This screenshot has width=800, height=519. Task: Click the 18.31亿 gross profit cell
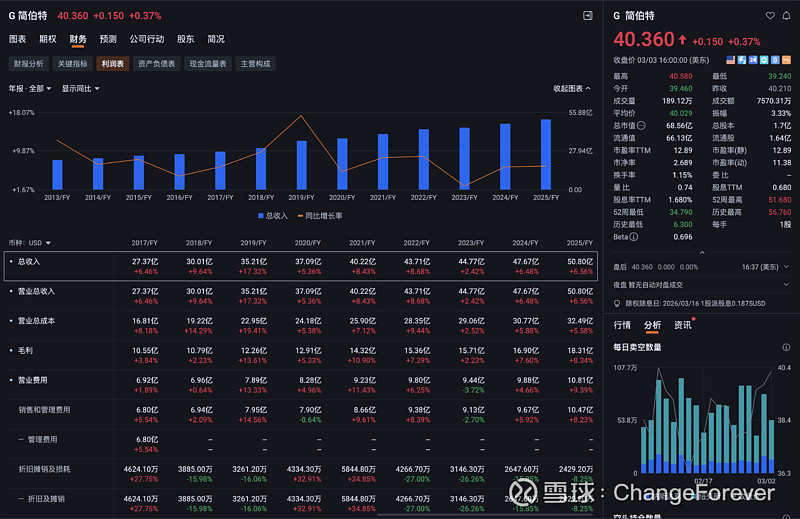coord(580,351)
